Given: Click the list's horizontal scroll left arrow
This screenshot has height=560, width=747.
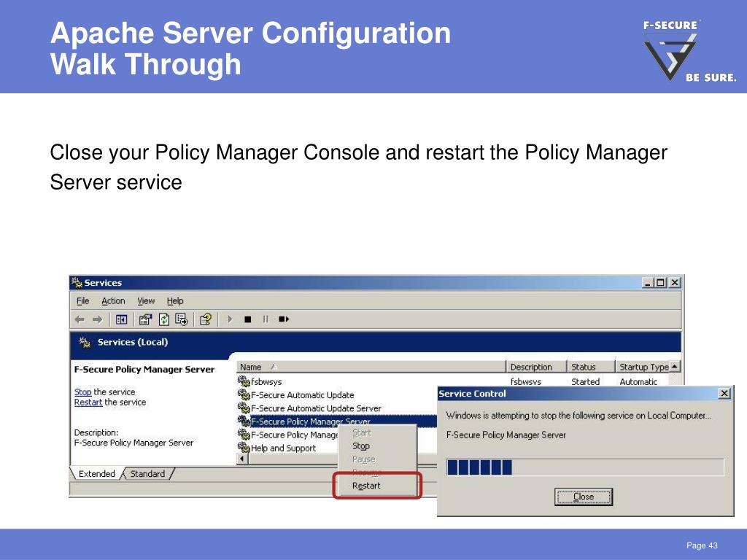Looking at the screenshot, I should click(242, 459).
